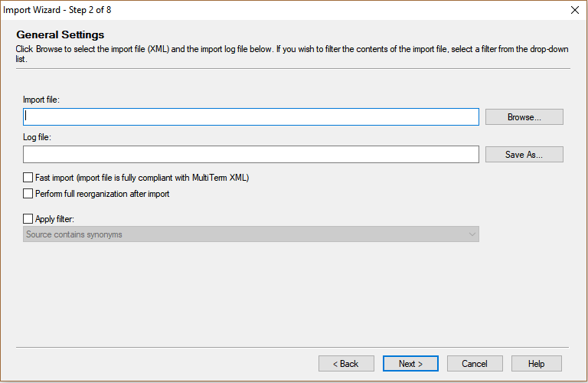
Task: Toggle the Apply filter checkbox
Action: point(28,219)
